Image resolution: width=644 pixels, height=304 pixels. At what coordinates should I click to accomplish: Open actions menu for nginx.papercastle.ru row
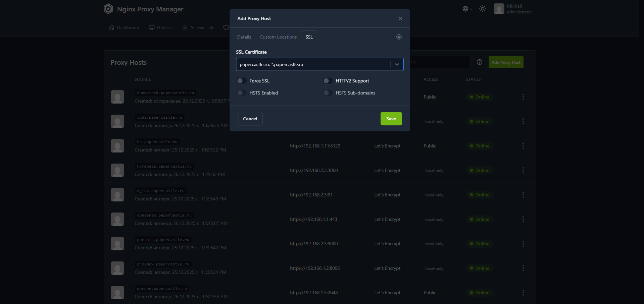[523, 195]
